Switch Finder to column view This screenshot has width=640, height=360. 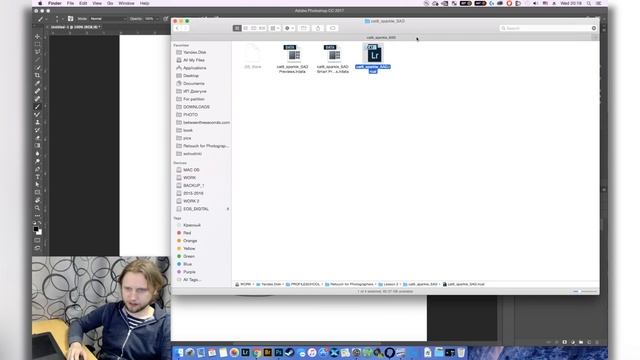click(253, 28)
